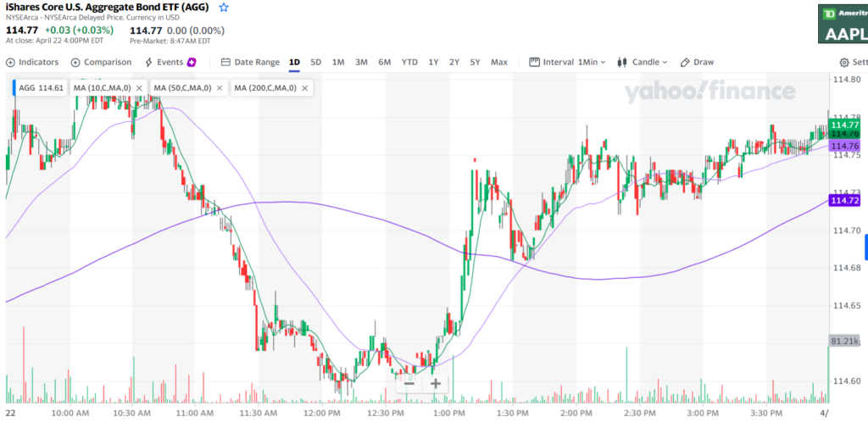868x428 pixels.
Task: Select the 1D range tab
Action: [x=294, y=62]
